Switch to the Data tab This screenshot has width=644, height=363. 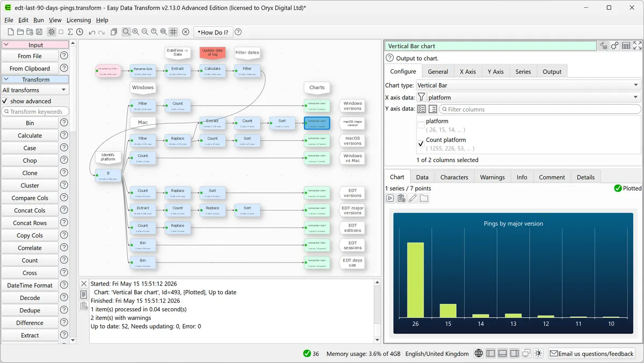[422, 177]
